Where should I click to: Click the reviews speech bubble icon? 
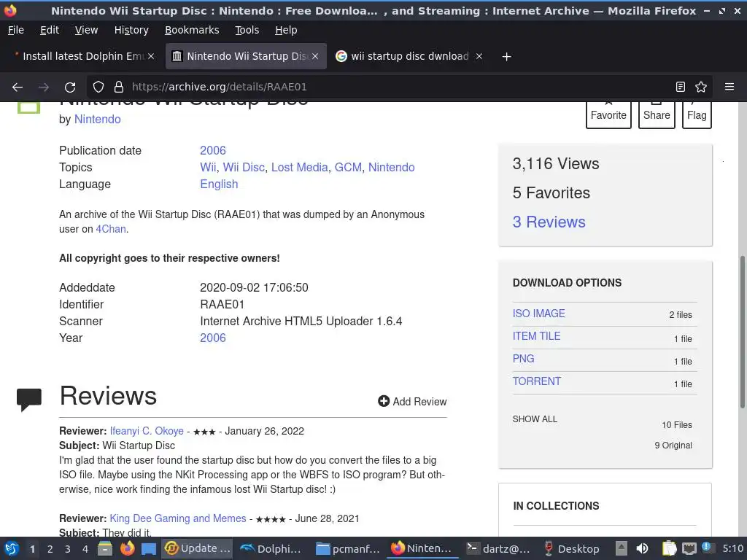pyautogui.click(x=29, y=400)
